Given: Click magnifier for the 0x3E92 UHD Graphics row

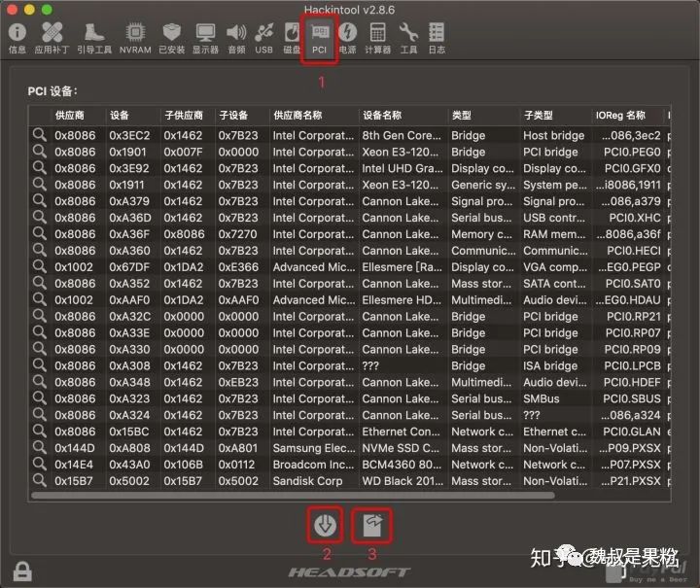Looking at the screenshot, I should [39, 168].
